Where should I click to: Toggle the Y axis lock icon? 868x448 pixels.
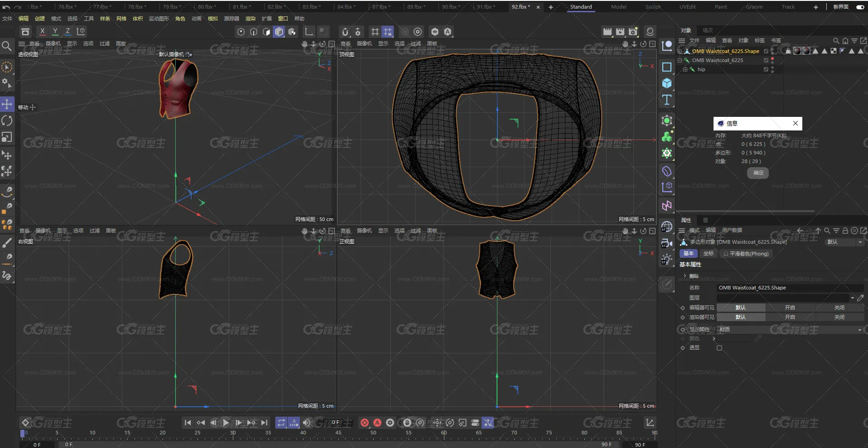click(x=55, y=31)
